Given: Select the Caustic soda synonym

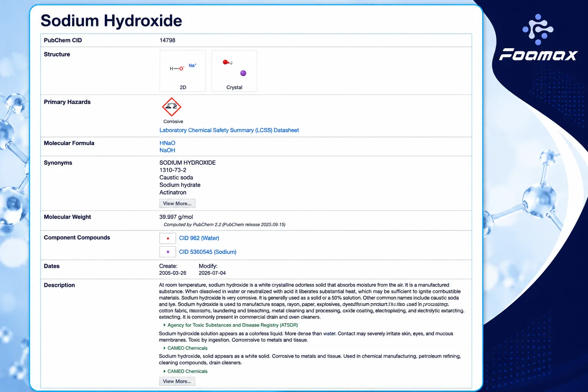Looking at the screenshot, I should pos(176,178).
